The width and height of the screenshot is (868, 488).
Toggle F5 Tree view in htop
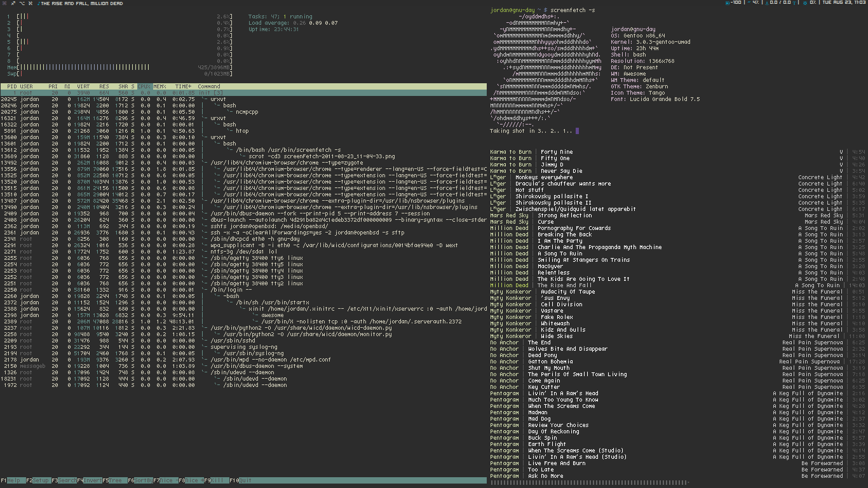(x=114, y=480)
